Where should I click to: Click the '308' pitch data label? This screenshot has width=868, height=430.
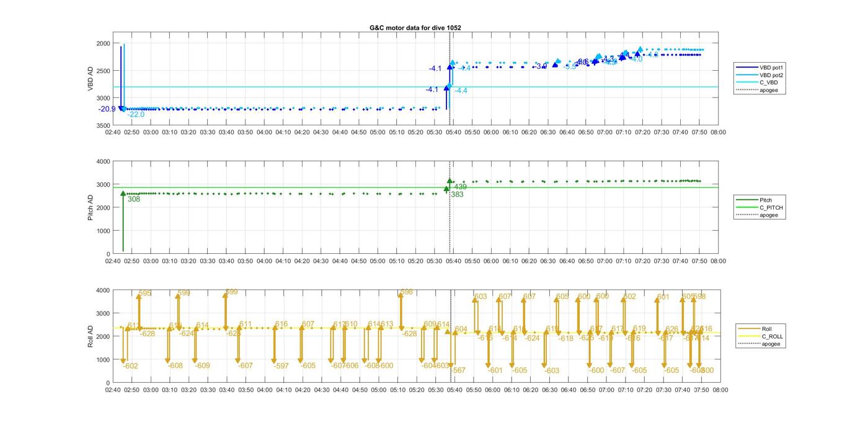pos(133,199)
